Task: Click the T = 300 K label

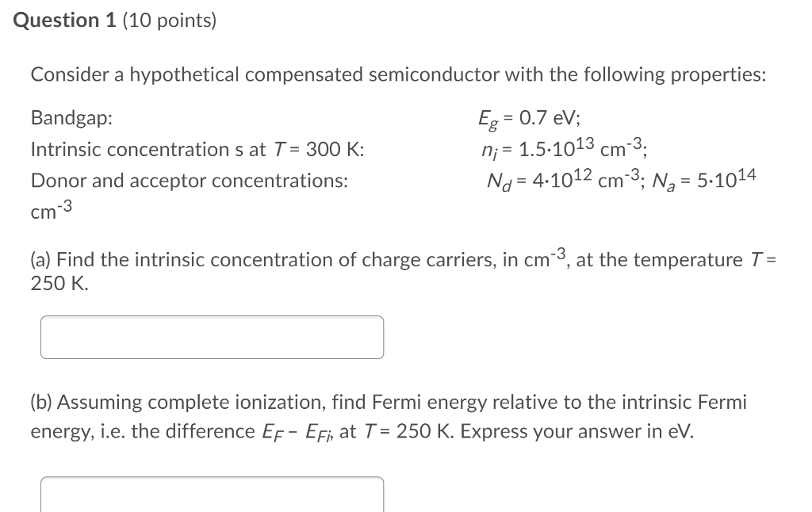Action: click(316, 149)
